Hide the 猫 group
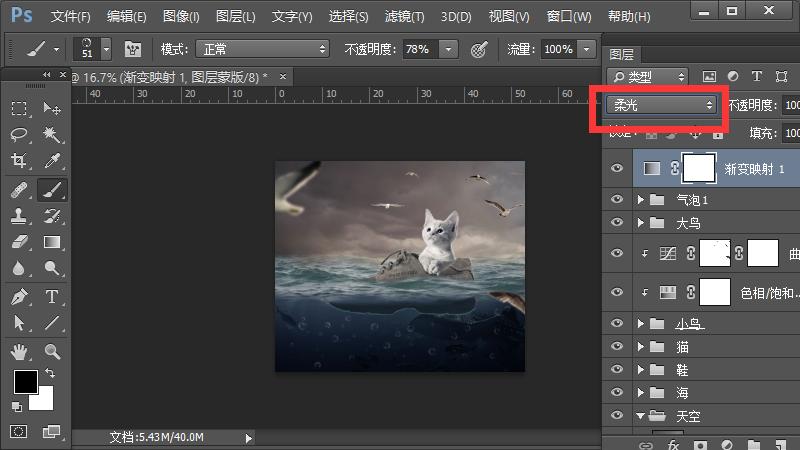Screen dimensions: 800x450 coord(617,346)
